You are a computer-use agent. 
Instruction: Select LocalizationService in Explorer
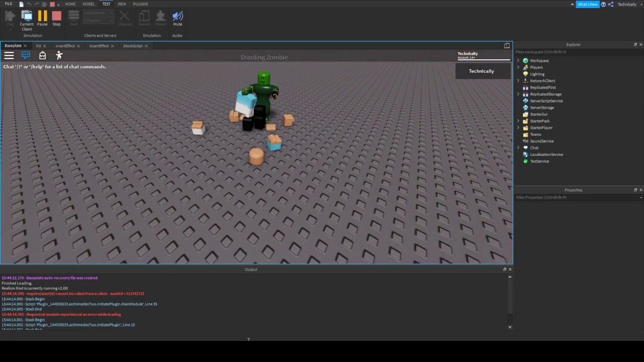click(546, 155)
